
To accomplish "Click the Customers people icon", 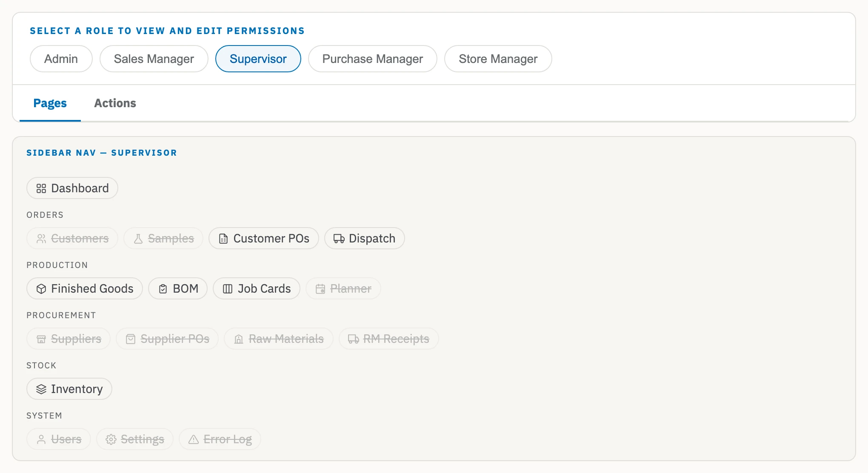I will pos(41,239).
